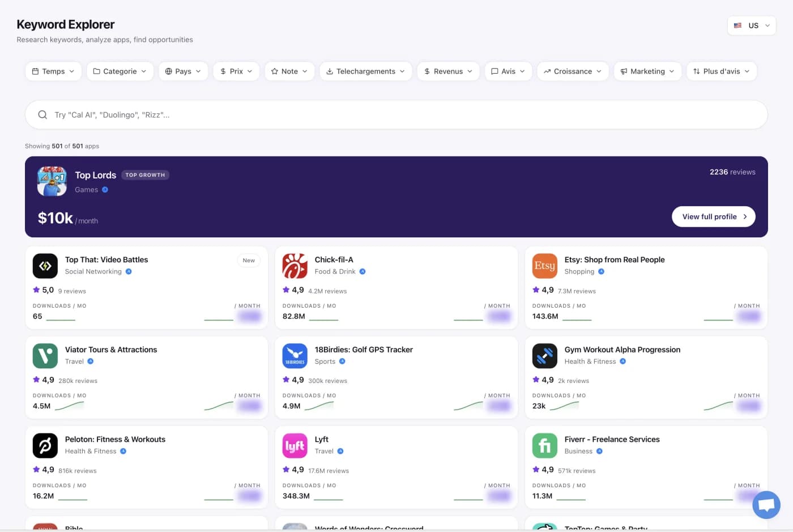Open the Top Lords app icon

tap(52, 181)
